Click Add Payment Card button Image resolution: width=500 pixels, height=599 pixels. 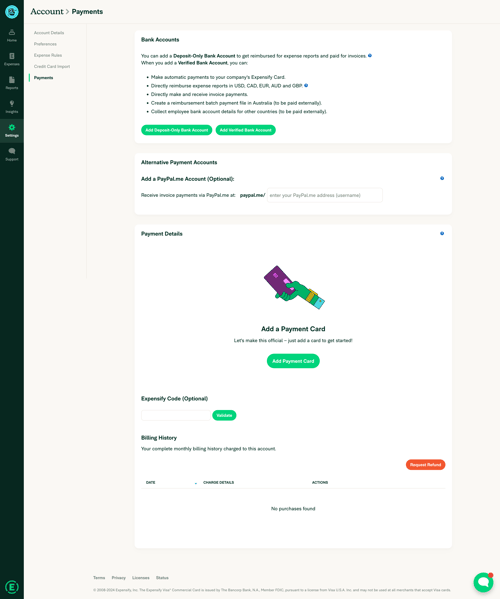click(x=293, y=361)
